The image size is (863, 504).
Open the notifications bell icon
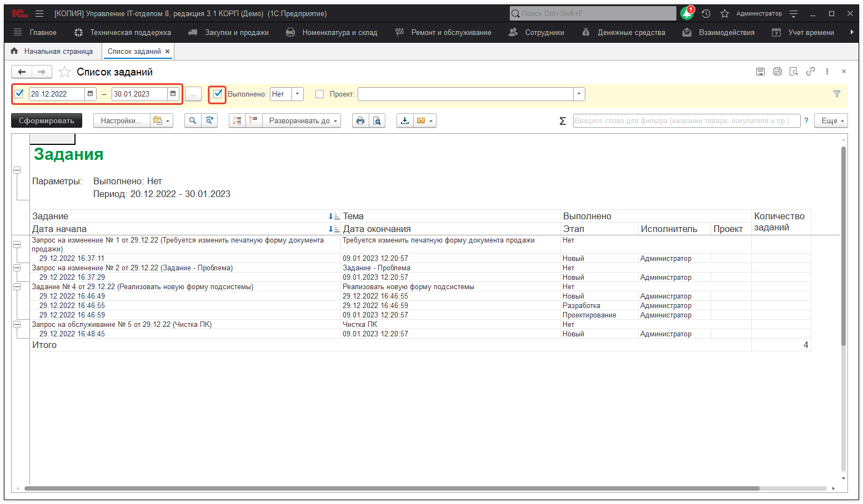pyautogui.click(x=687, y=14)
